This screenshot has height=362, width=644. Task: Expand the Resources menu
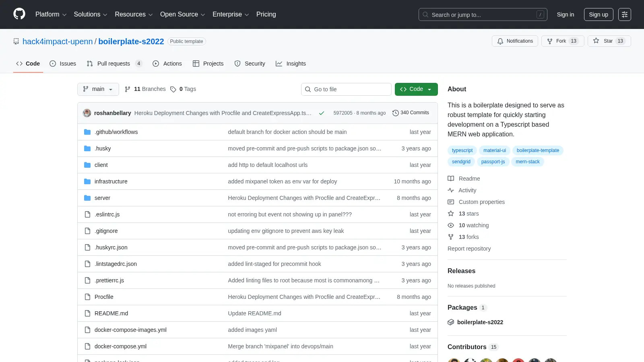(134, 14)
